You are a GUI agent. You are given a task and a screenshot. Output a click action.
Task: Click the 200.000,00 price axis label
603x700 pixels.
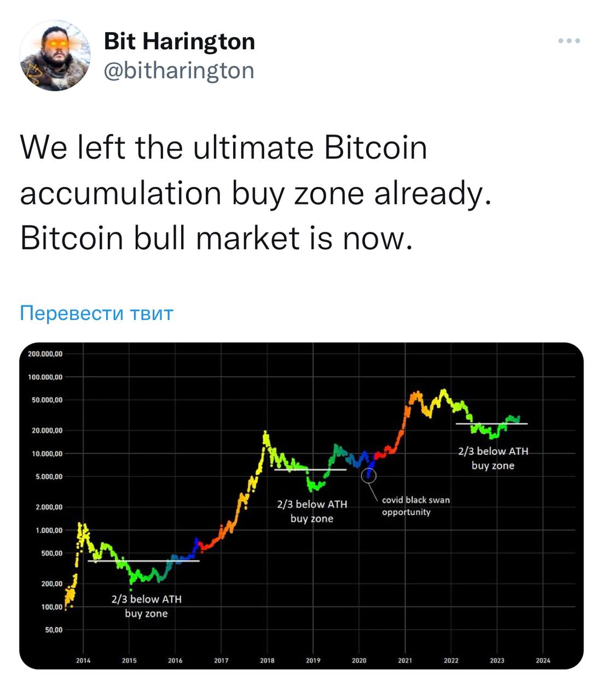[x=45, y=354]
